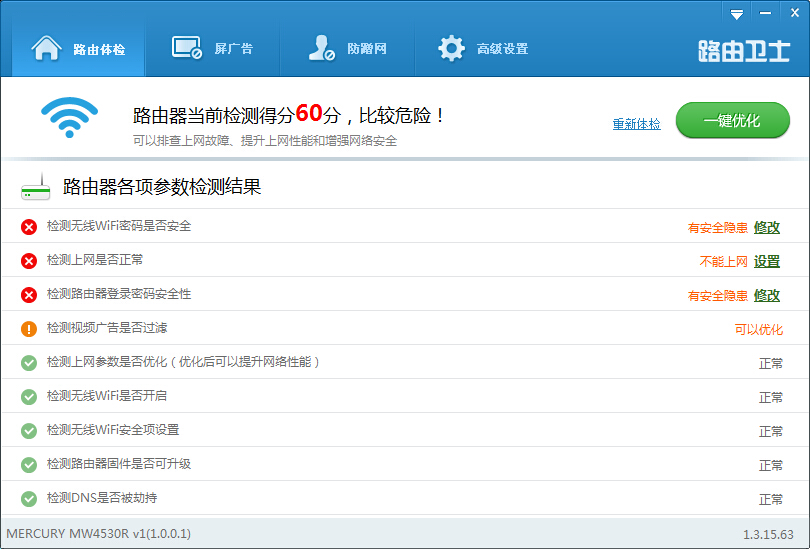The image size is (810, 549).
Task: Click 修改 link for WiFi密码 security
Action: point(767,227)
